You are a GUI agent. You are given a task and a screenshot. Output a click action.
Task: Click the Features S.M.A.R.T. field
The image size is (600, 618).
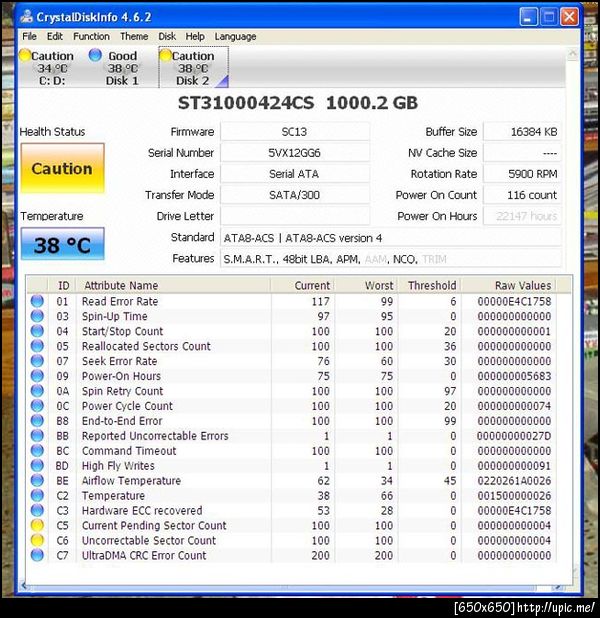point(391,259)
